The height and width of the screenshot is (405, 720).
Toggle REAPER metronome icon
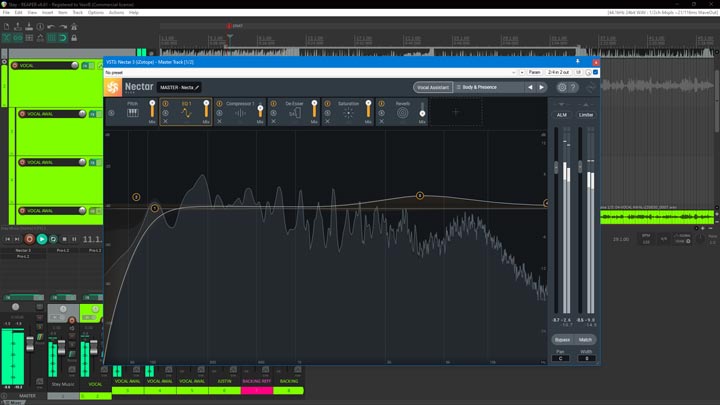tap(74, 27)
